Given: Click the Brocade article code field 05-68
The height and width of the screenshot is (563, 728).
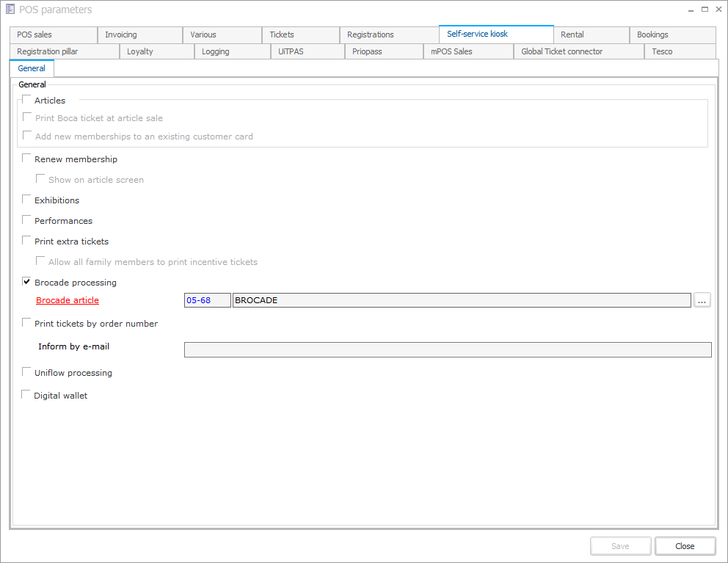Looking at the screenshot, I should (x=207, y=300).
